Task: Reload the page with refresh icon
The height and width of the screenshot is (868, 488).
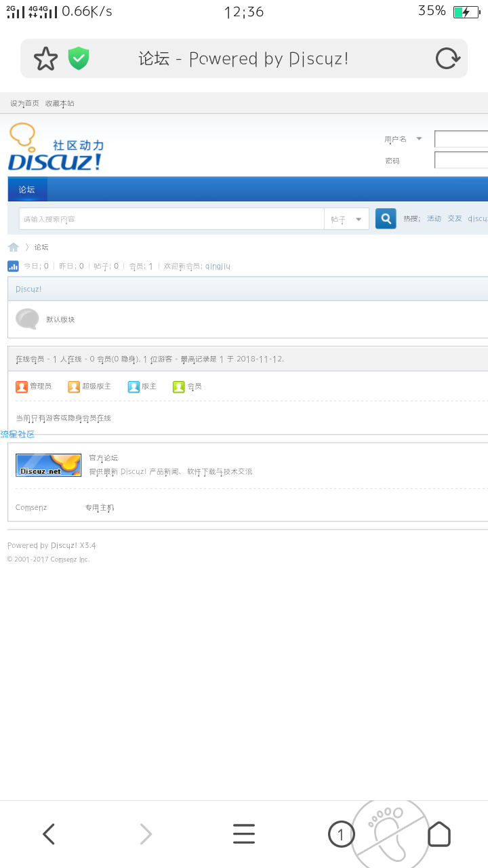Action: pyautogui.click(x=447, y=59)
